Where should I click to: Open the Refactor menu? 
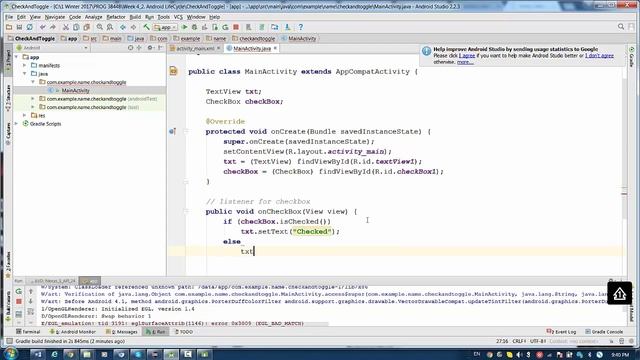pyautogui.click(x=116, y=17)
